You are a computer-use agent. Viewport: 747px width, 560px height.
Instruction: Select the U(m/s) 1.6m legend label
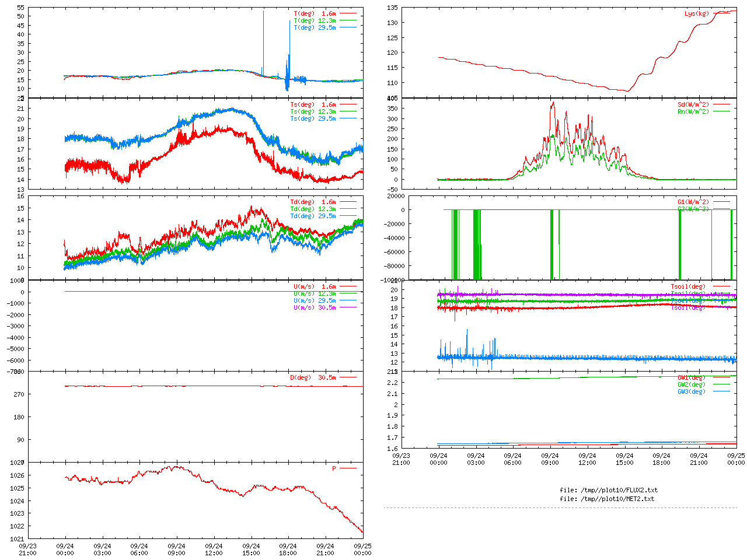click(x=315, y=286)
